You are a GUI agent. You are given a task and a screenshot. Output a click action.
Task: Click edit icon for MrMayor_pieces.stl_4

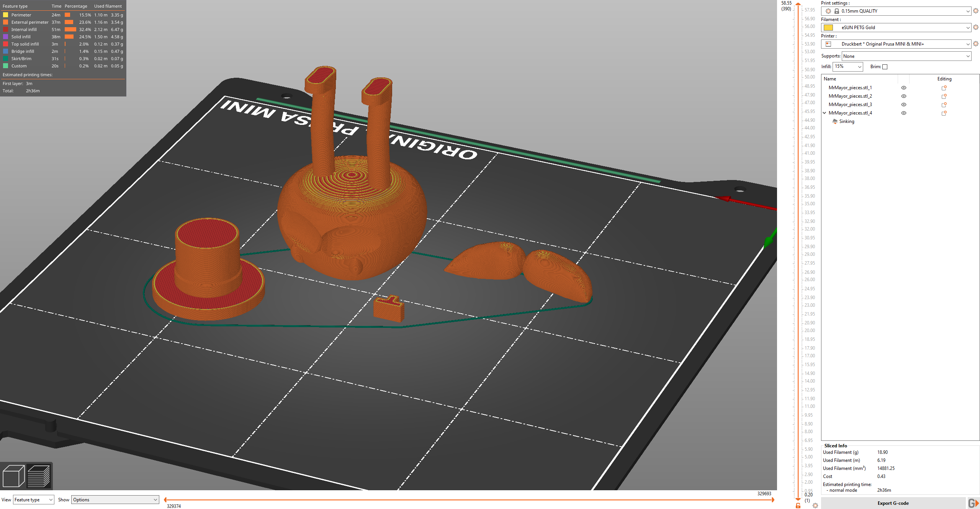tap(944, 113)
